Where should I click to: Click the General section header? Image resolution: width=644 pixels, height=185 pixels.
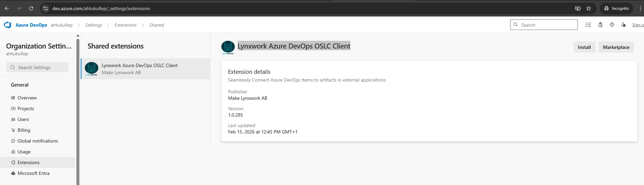click(20, 85)
